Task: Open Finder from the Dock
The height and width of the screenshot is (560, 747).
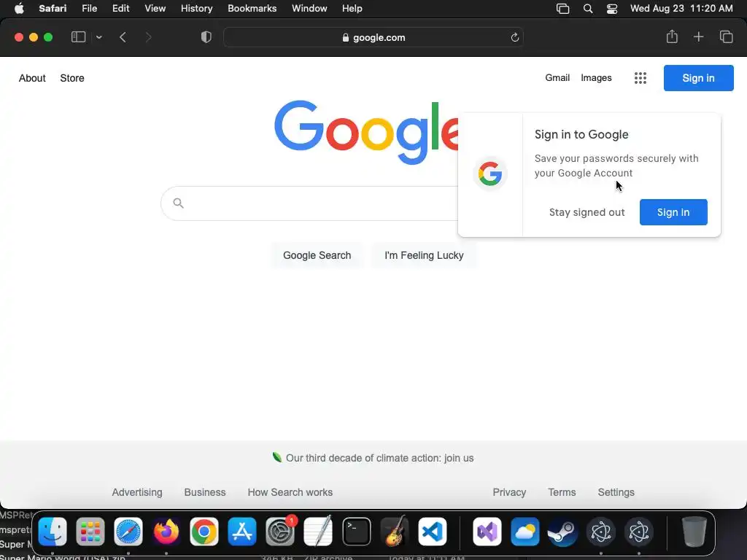Action: (x=53, y=532)
